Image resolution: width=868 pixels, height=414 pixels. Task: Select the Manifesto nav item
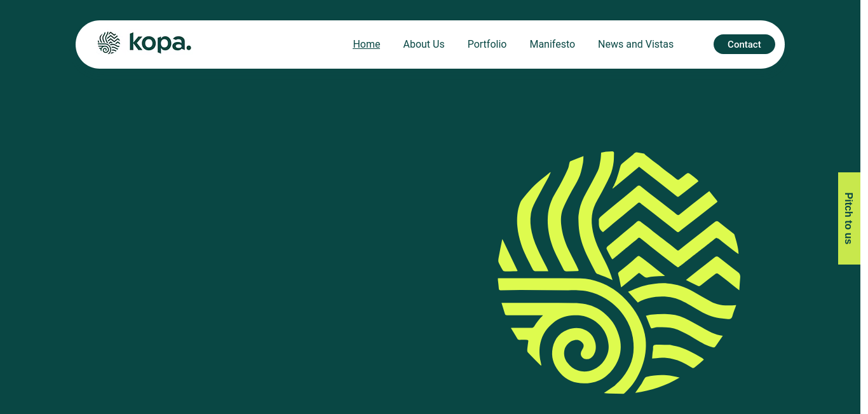pyautogui.click(x=552, y=44)
